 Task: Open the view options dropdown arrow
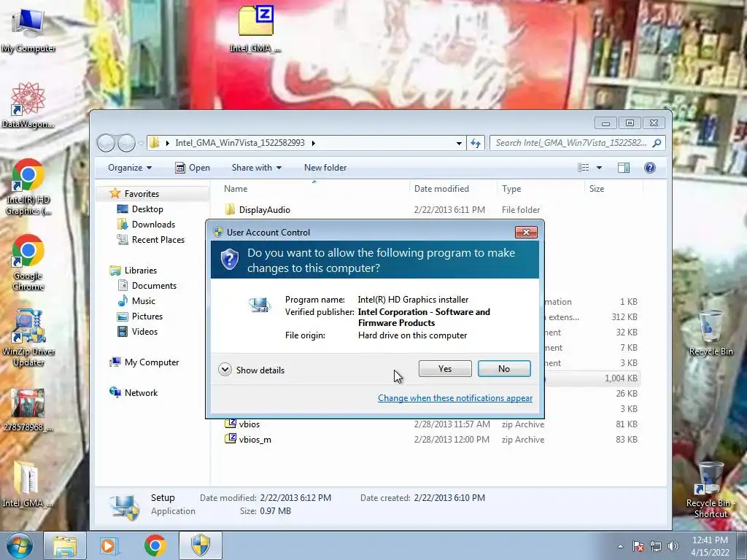(x=600, y=168)
